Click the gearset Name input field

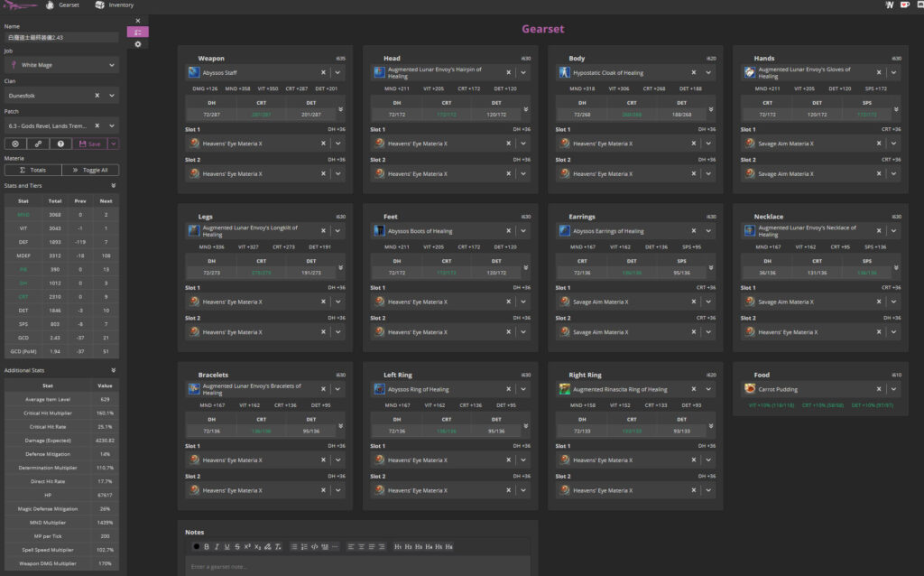coord(61,38)
